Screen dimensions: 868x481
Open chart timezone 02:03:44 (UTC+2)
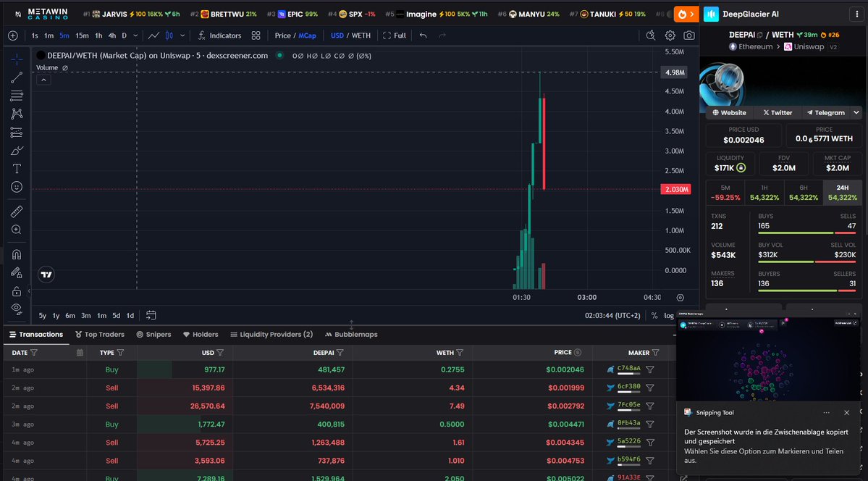point(612,315)
